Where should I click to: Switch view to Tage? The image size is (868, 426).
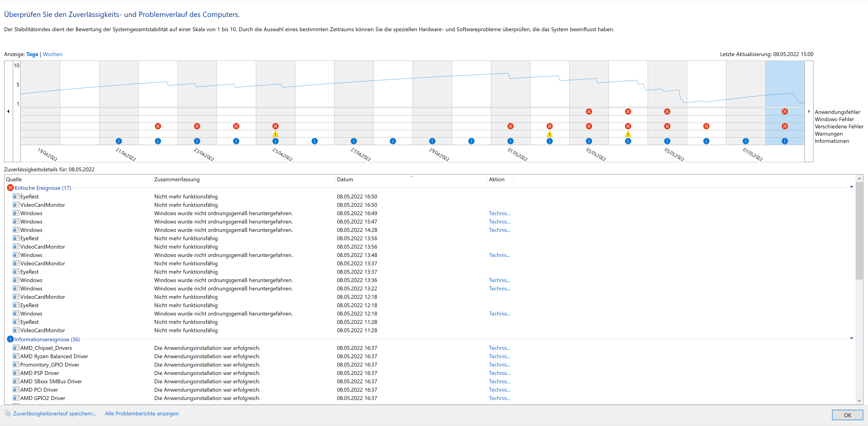click(x=32, y=54)
